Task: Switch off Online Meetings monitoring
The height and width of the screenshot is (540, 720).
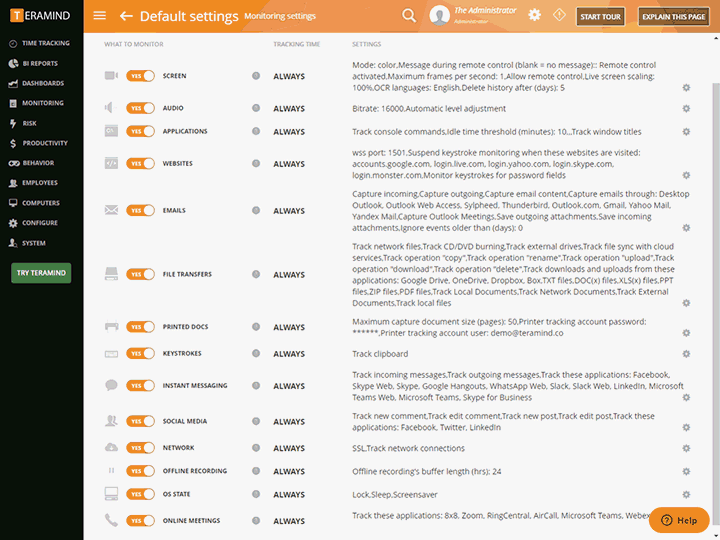Action: tap(141, 521)
